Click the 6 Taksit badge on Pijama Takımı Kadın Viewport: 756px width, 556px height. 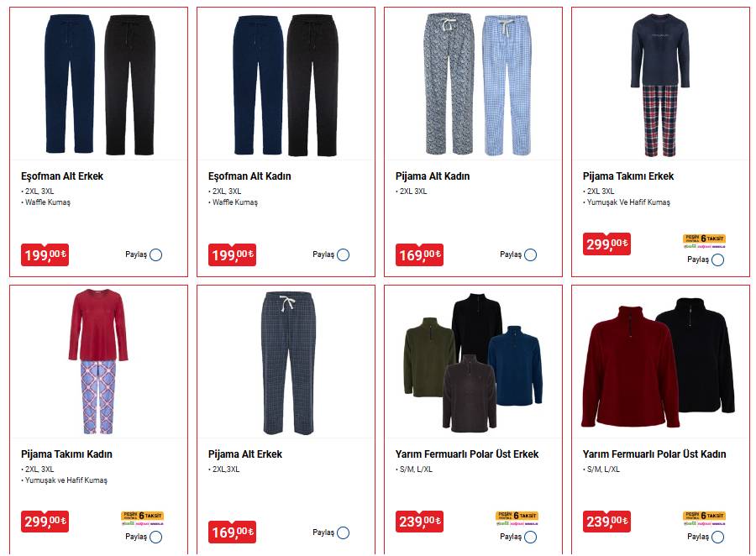pyautogui.click(x=143, y=518)
